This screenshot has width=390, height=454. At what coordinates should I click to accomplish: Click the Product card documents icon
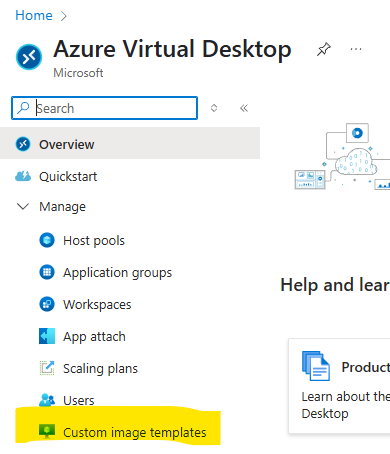point(316,366)
